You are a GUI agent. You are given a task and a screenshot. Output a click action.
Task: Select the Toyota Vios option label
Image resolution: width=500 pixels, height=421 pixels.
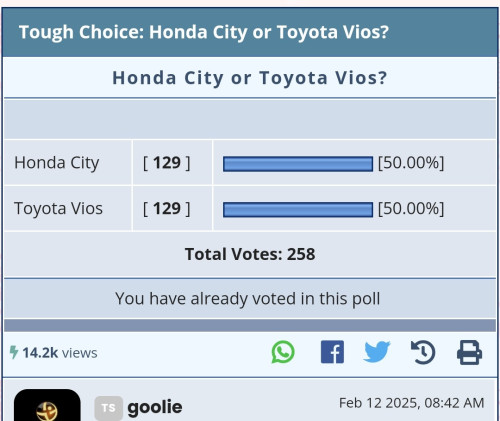click(58, 209)
